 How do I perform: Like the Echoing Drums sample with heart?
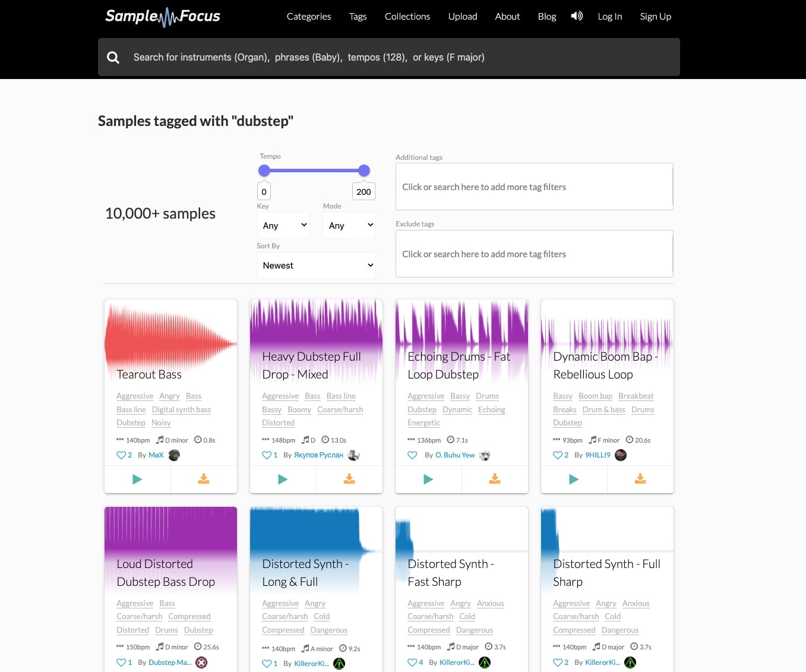tap(412, 455)
